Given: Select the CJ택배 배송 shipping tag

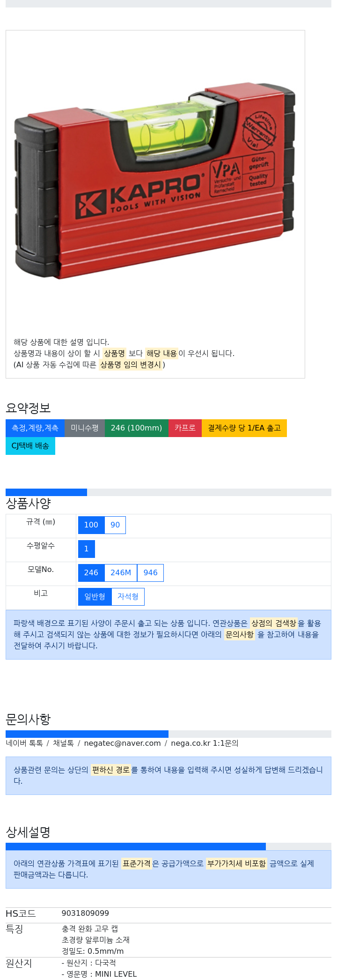Looking at the screenshot, I should click(x=30, y=446).
